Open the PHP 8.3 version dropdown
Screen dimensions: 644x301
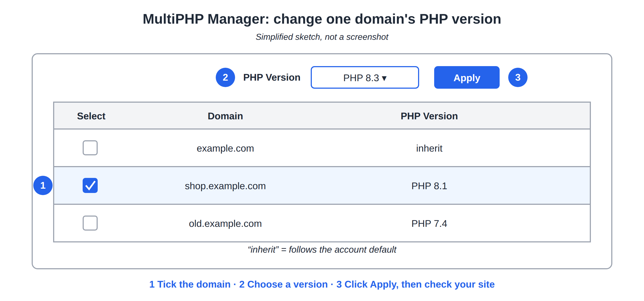(365, 77)
